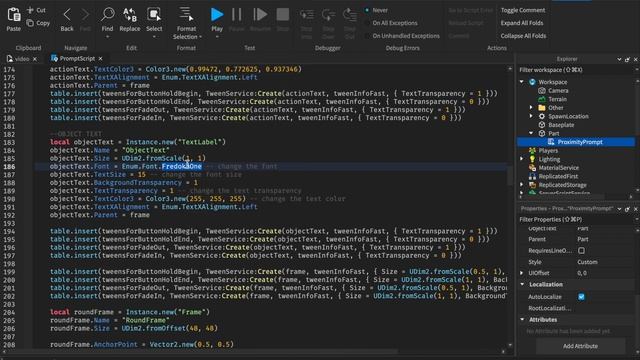This screenshot has height=360, width=640.
Task: Click the Step Over debugger icon
Action: pos(328,15)
